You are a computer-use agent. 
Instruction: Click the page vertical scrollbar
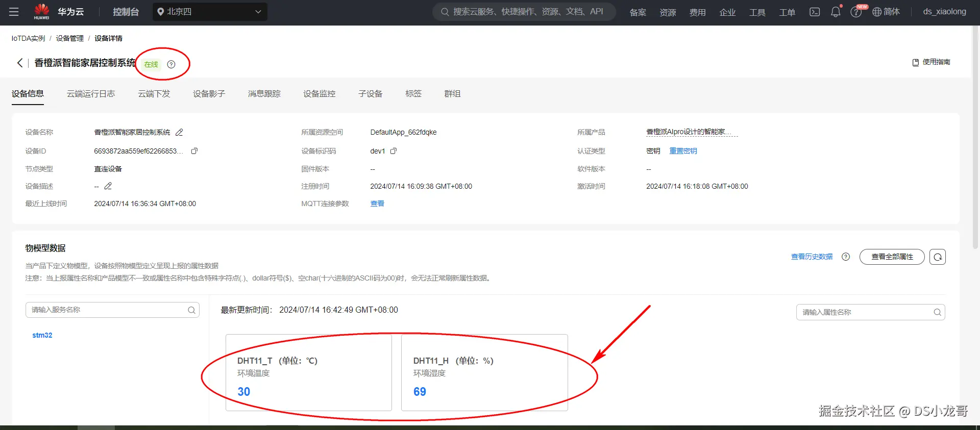click(x=975, y=138)
